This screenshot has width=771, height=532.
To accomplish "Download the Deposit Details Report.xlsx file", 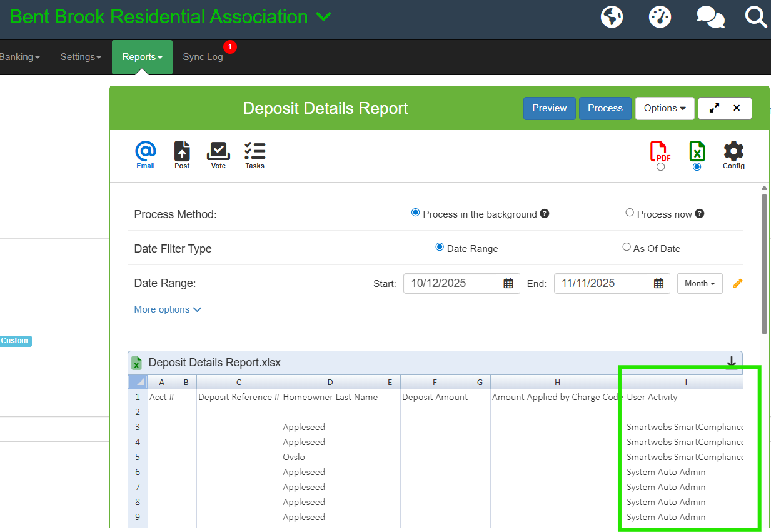I will click(x=731, y=363).
